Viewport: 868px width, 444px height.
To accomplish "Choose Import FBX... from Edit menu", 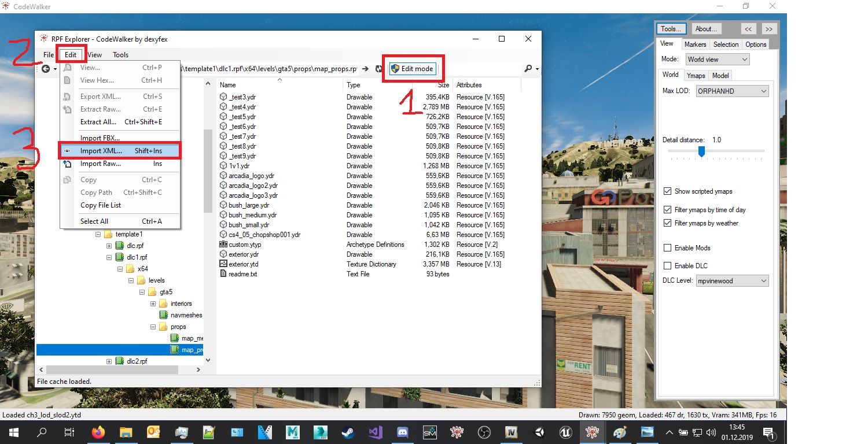I will click(x=120, y=138).
